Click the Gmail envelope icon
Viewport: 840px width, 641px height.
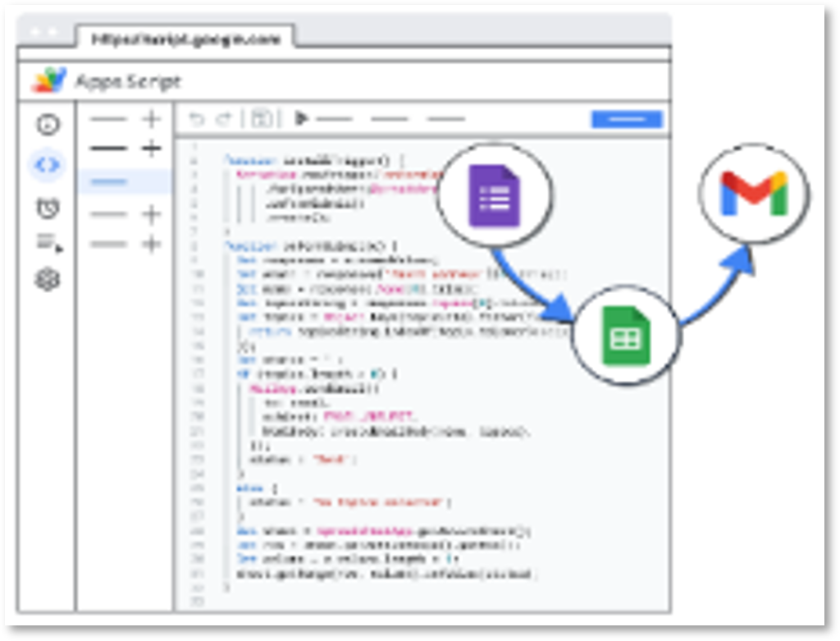(x=754, y=194)
